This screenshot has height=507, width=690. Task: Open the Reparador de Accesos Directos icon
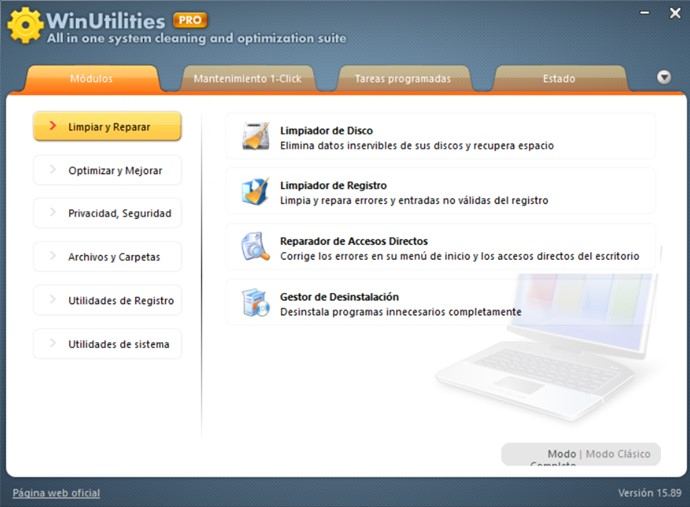point(256,247)
